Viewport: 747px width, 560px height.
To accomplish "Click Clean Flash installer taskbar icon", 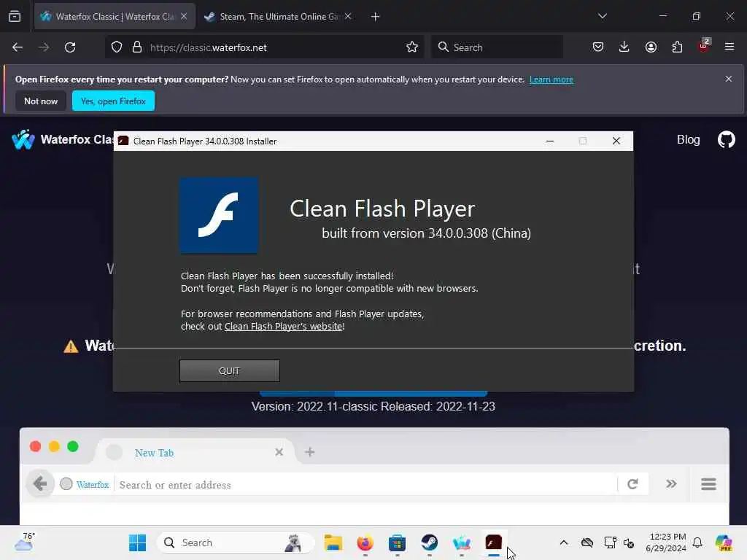I will [x=494, y=542].
